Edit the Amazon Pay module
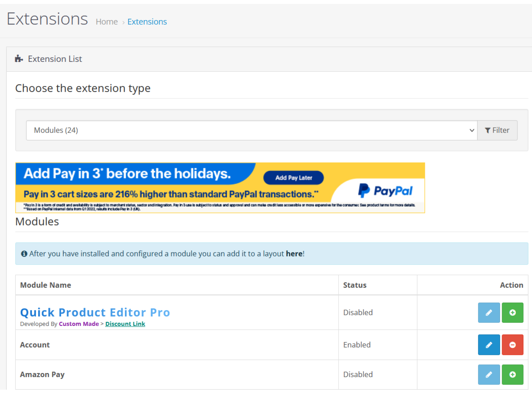 click(489, 374)
